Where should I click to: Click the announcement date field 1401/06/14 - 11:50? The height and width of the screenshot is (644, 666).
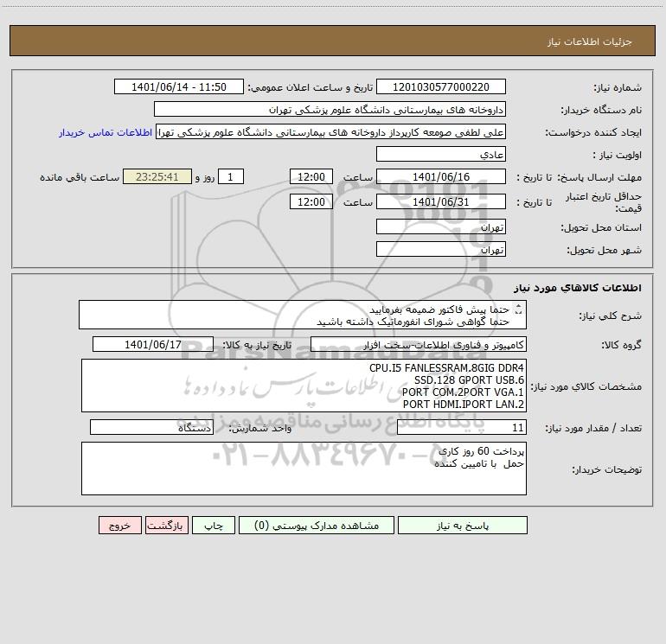[179, 86]
